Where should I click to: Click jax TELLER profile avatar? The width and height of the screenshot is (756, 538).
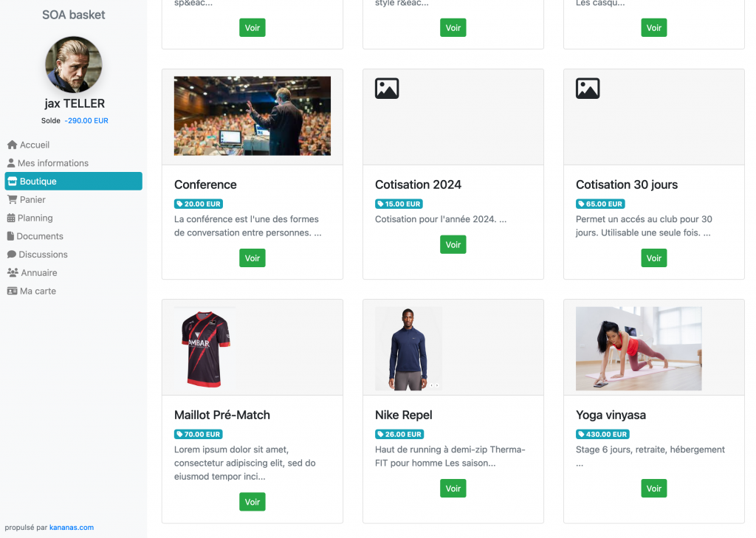(74, 65)
